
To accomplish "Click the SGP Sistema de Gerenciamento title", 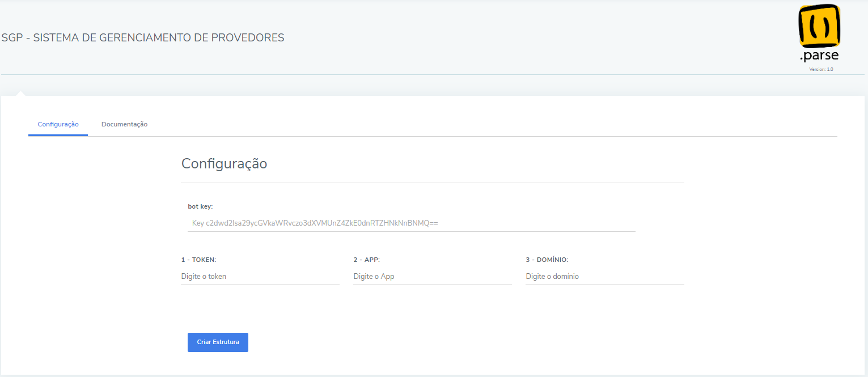I will pos(143,38).
